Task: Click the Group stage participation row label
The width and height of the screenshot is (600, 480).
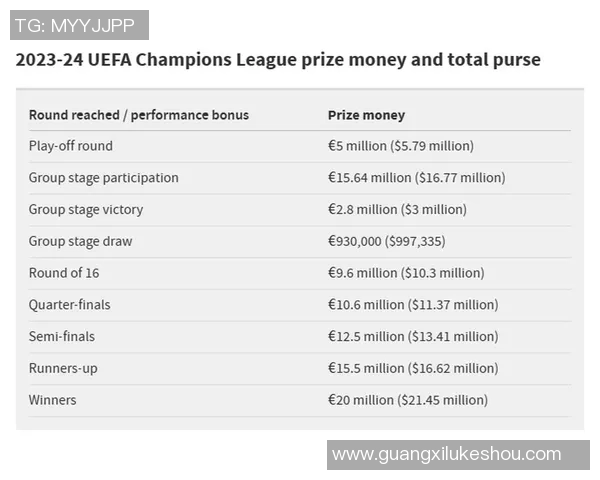Action: pos(104,178)
